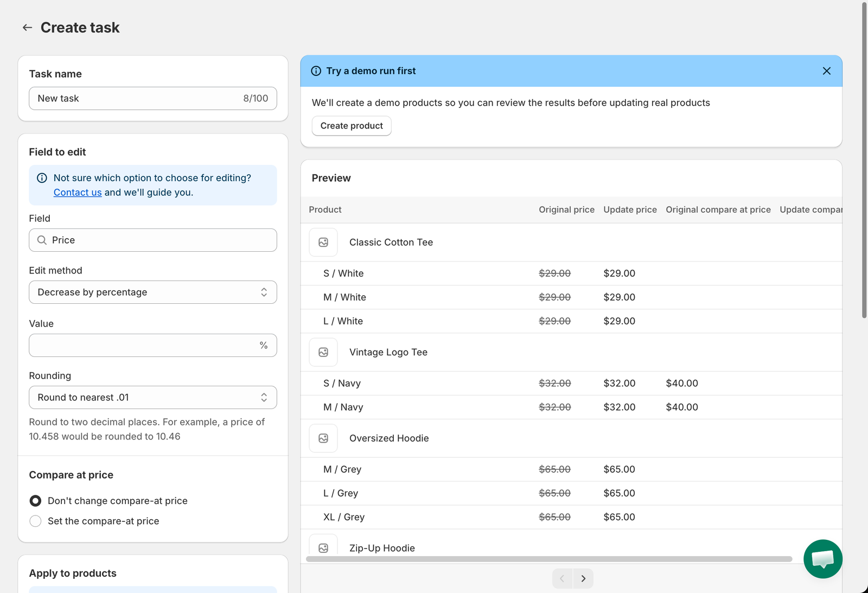Click the Zip-Up Hoodie image placeholder
Viewport: 868px width, 593px height.
pyautogui.click(x=323, y=545)
